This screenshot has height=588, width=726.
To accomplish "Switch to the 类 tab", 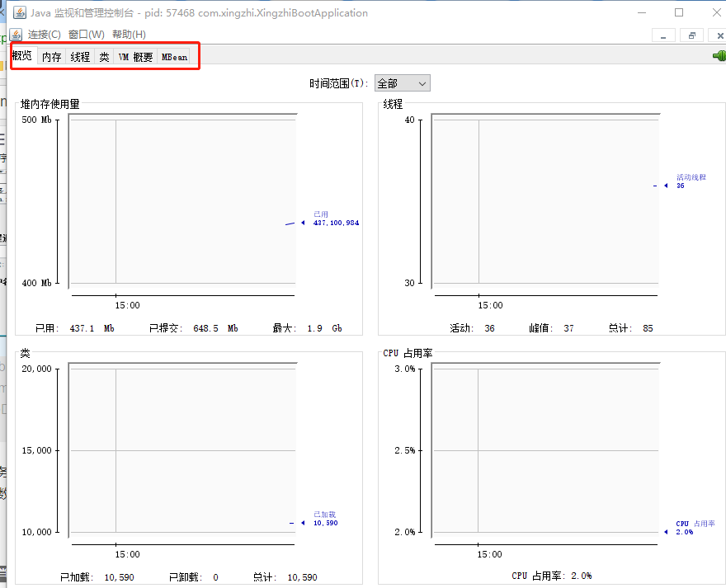I will tap(104, 57).
